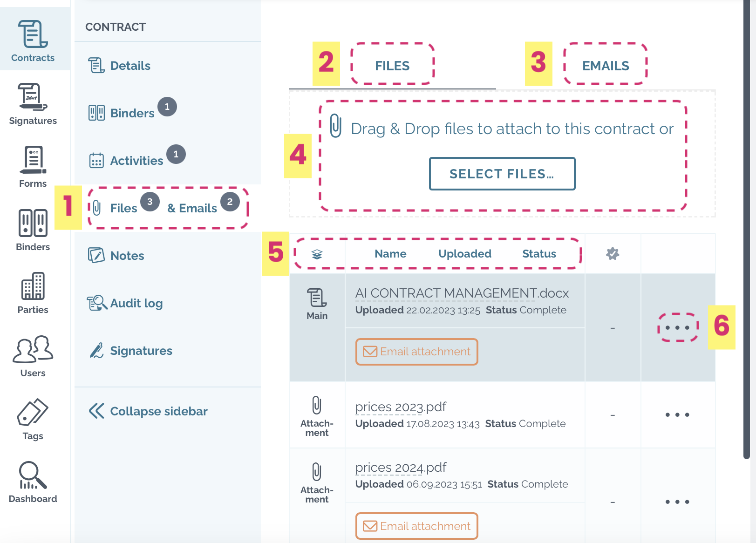Open the Parties section icon

tap(33, 293)
